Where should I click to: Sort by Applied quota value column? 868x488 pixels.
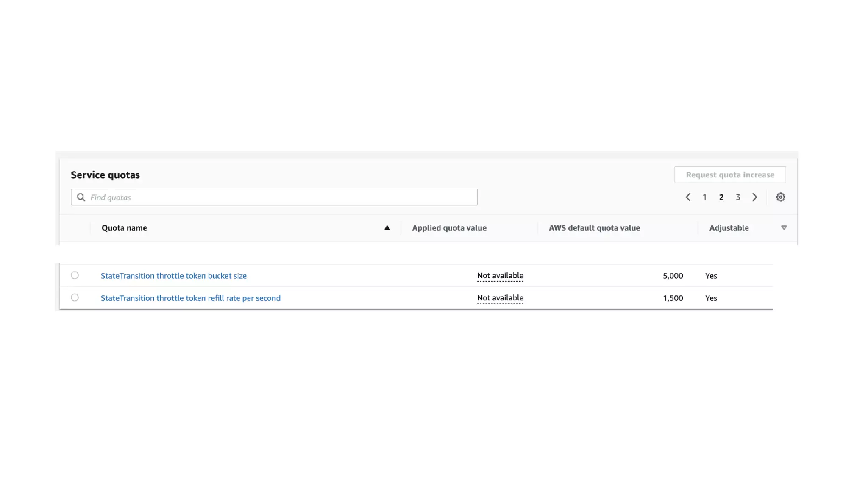(449, 228)
